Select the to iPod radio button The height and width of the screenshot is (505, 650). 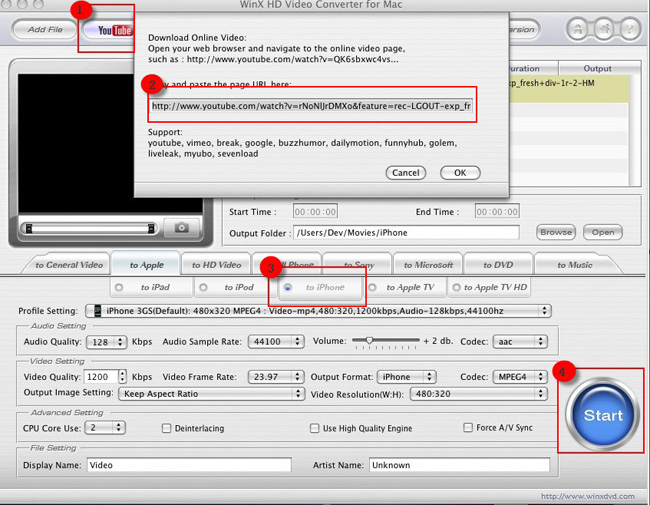click(203, 287)
